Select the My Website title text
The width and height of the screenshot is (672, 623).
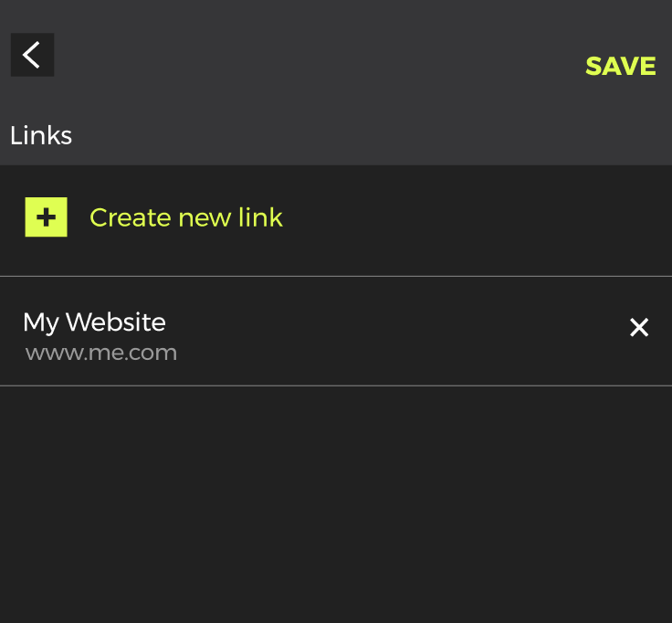point(94,322)
